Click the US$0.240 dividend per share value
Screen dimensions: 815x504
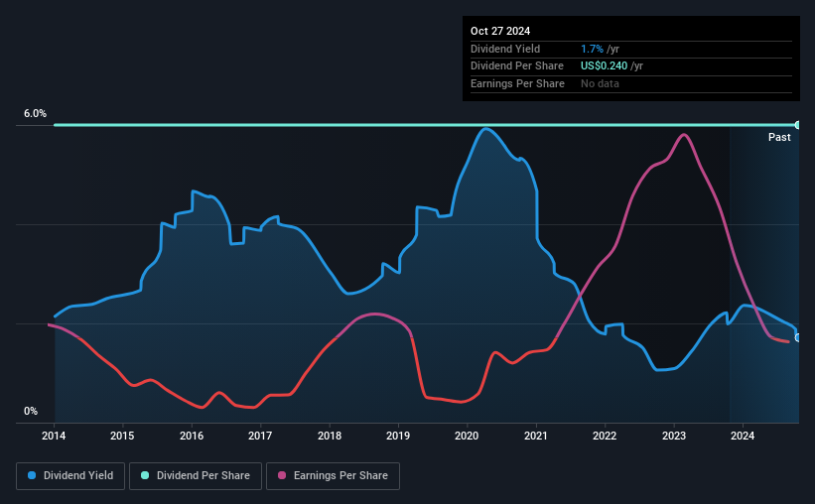click(x=604, y=66)
